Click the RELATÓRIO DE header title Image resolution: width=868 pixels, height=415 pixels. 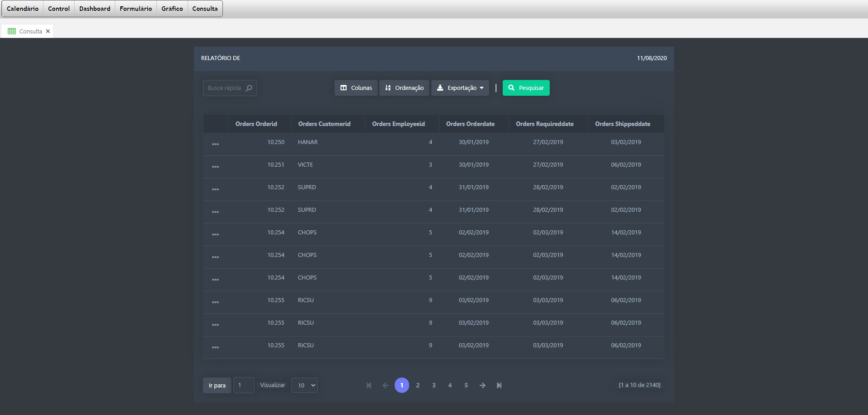coord(221,58)
